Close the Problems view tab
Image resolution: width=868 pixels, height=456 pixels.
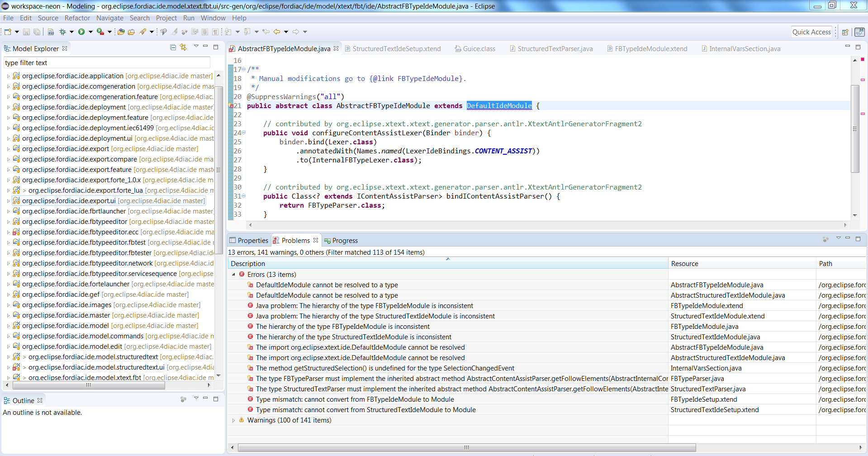coord(316,240)
